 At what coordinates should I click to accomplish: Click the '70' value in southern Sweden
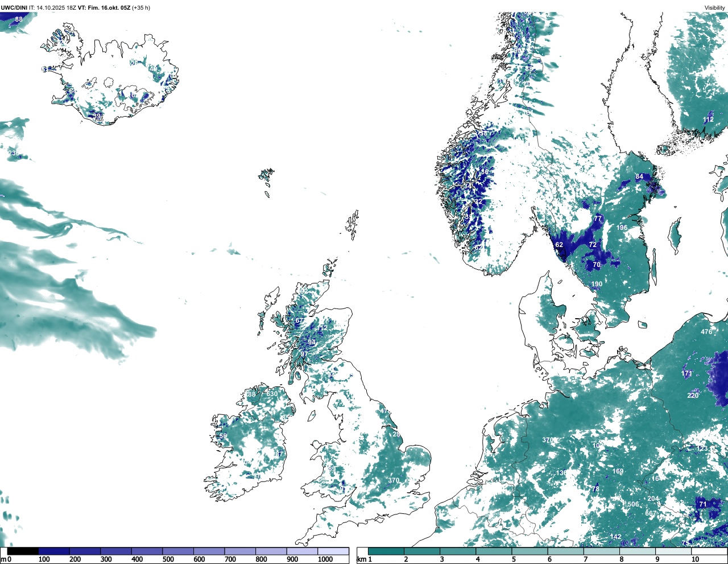tap(597, 265)
